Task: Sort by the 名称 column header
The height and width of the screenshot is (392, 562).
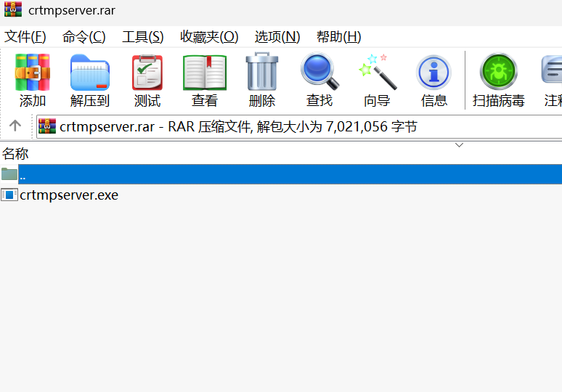Action: coord(15,154)
